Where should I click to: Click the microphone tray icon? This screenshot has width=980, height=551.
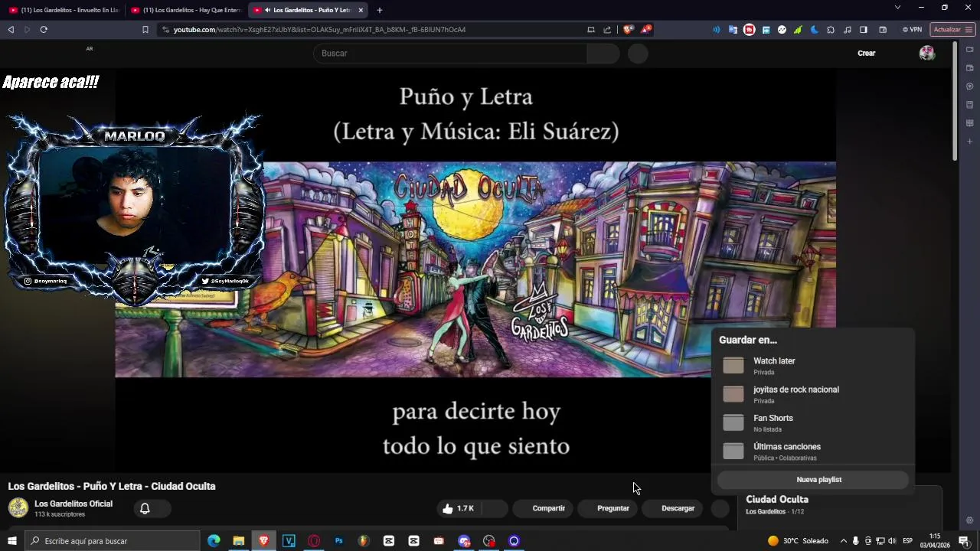point(855,541)
